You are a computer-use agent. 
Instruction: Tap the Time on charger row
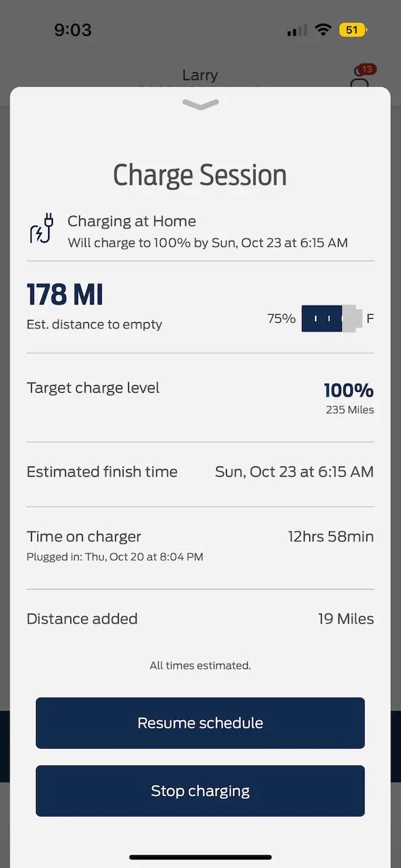200,547
